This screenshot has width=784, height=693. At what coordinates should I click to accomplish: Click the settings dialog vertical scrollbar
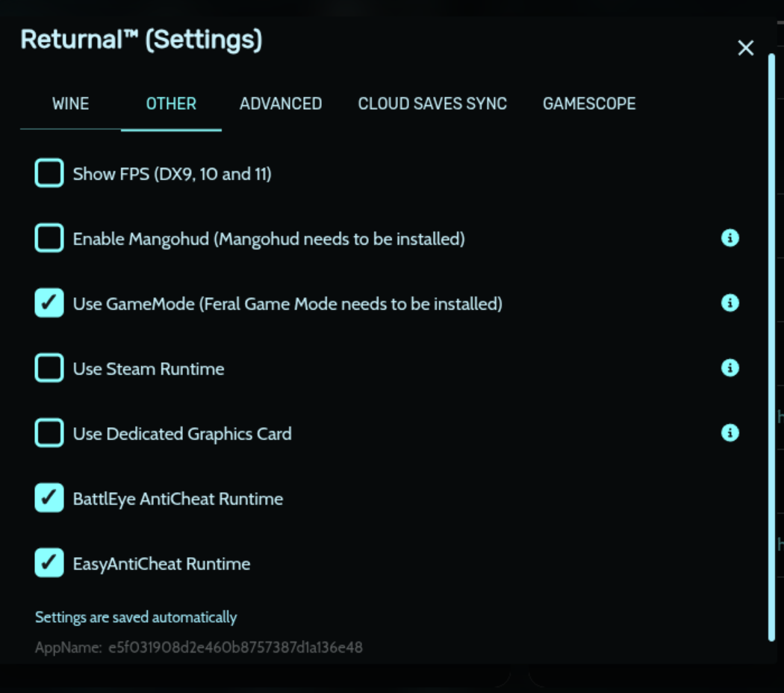771,344
